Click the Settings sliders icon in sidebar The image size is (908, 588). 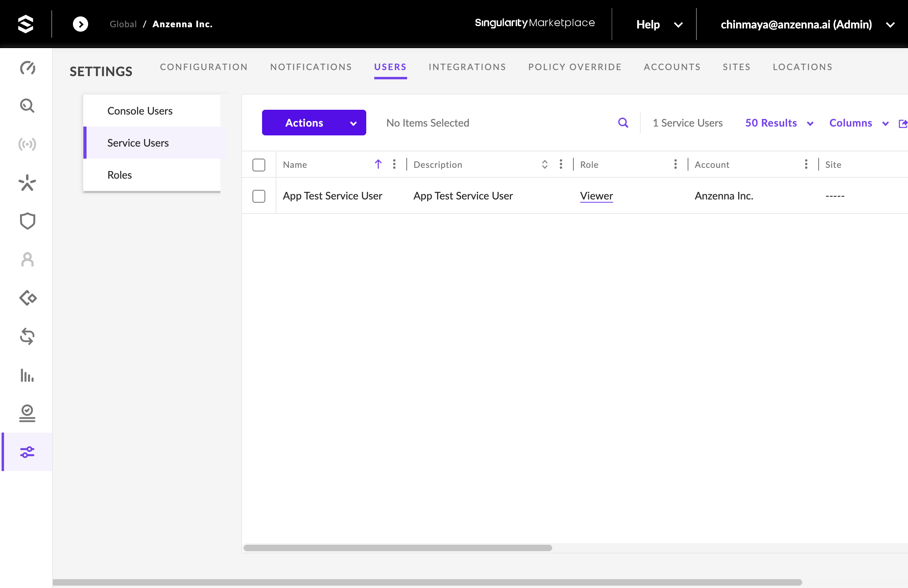click(27, 452)
